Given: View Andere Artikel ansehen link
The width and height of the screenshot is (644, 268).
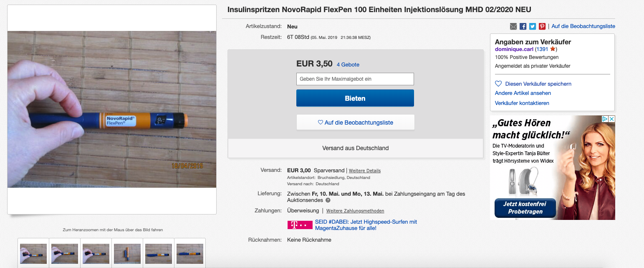Looking at the screenshot, I should (523, 93).
